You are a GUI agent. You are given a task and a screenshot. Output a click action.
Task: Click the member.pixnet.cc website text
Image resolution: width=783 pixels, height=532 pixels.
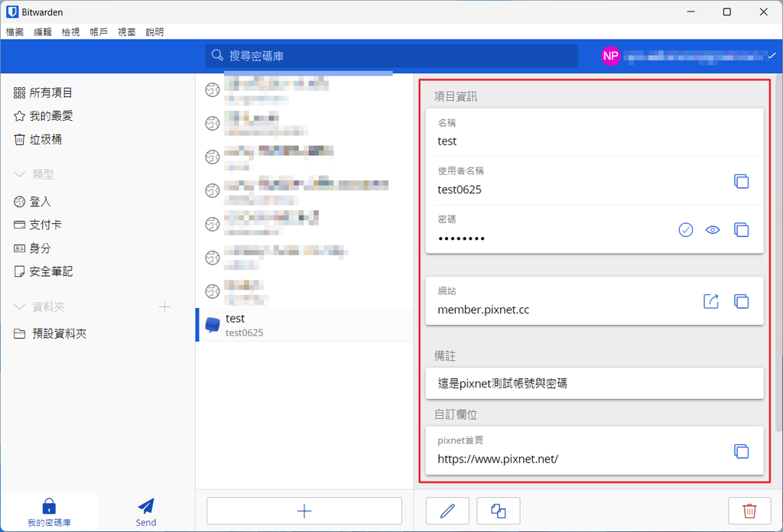point(483,310)
